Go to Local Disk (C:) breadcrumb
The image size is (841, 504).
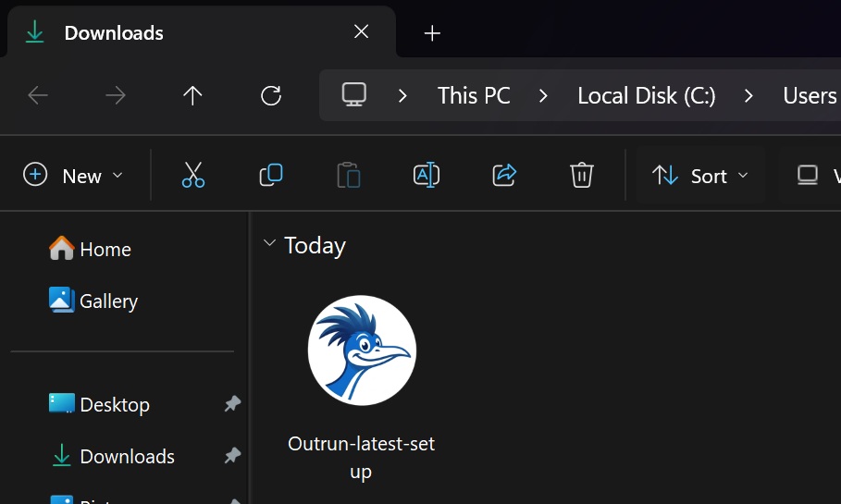647,96
